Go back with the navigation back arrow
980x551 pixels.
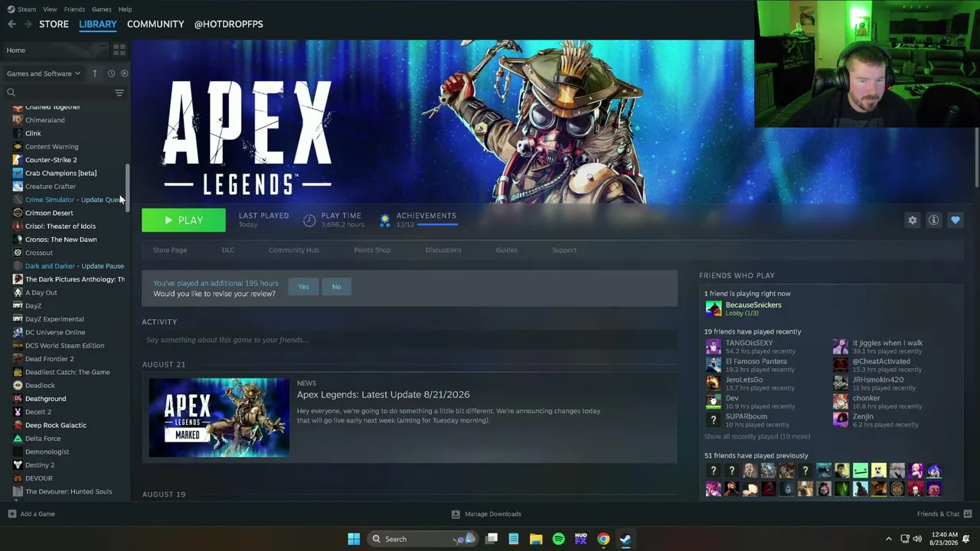[11, 24]
